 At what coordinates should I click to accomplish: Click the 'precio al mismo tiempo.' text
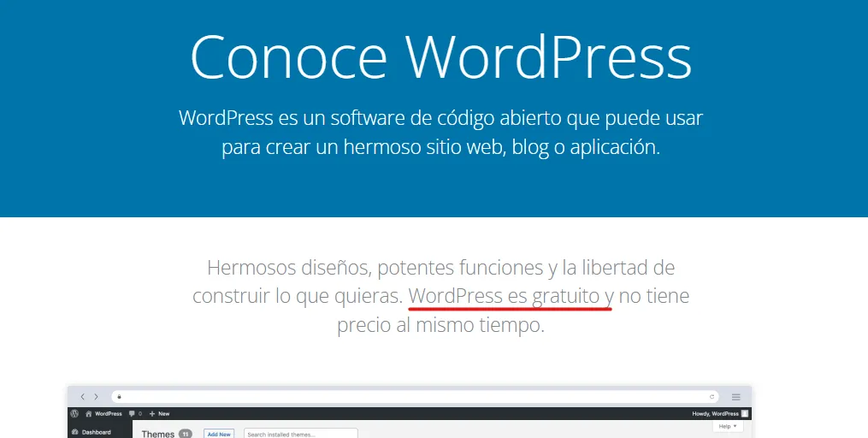tap(440, 325)
